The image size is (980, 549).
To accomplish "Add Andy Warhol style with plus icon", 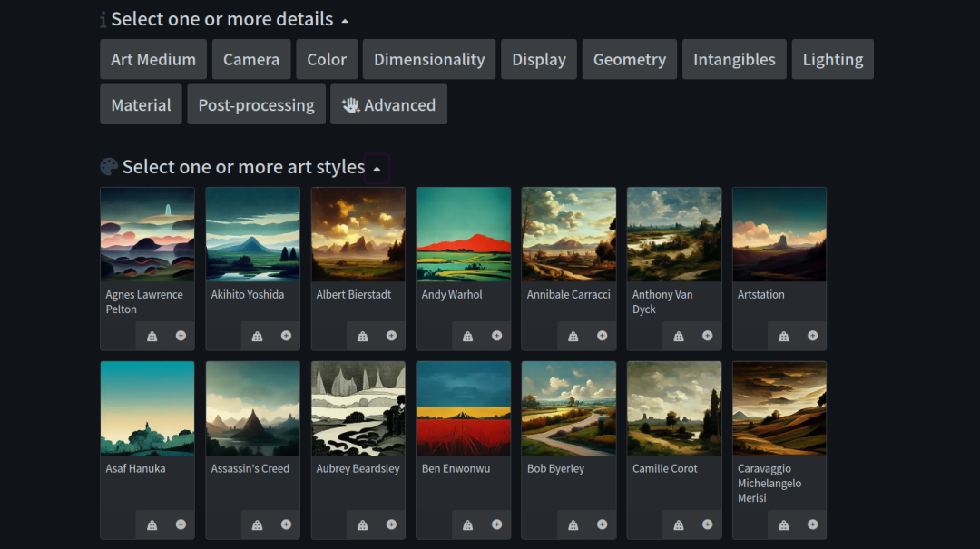I will point(497,336).
